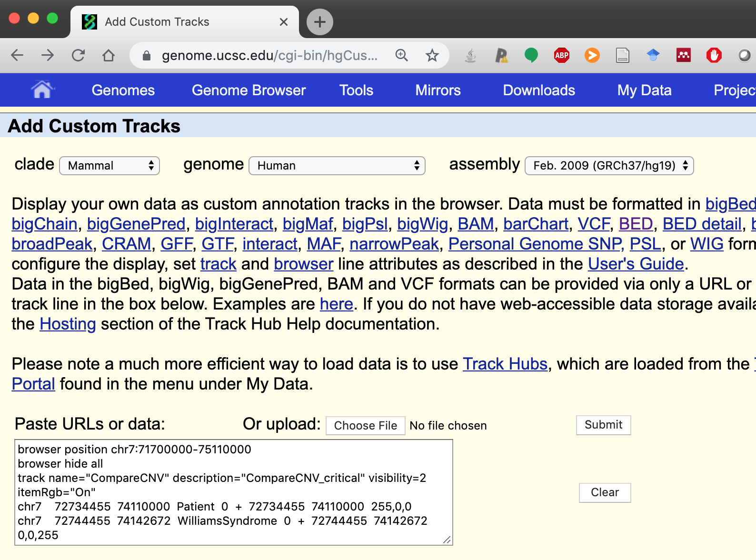Click inside the Paste URLs or data textarea

coord(234,492)
